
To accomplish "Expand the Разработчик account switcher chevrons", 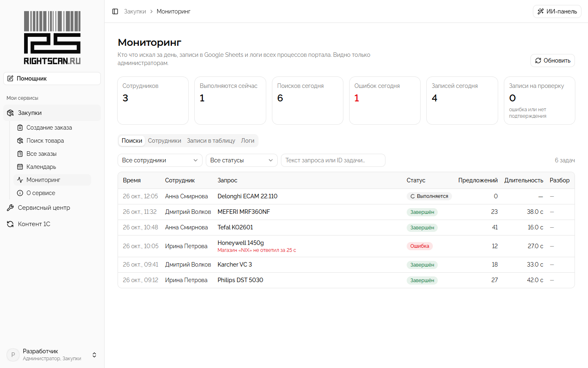I will click(94, 355).
